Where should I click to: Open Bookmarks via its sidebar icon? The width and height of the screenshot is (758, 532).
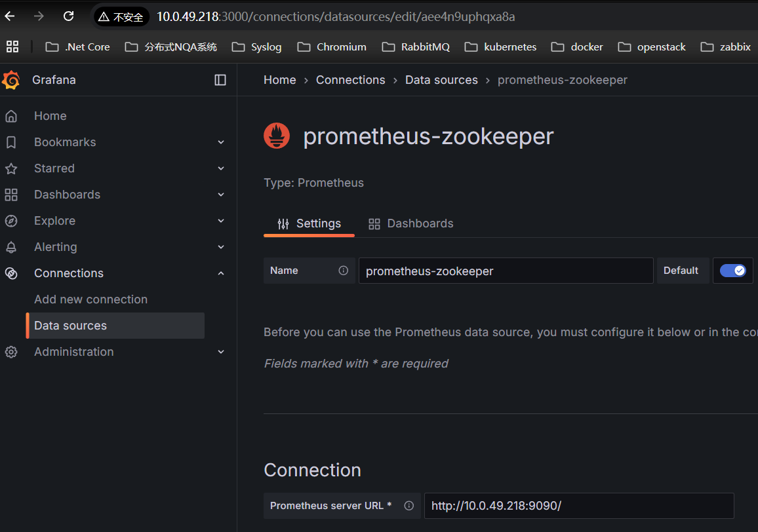click(11, 142)
